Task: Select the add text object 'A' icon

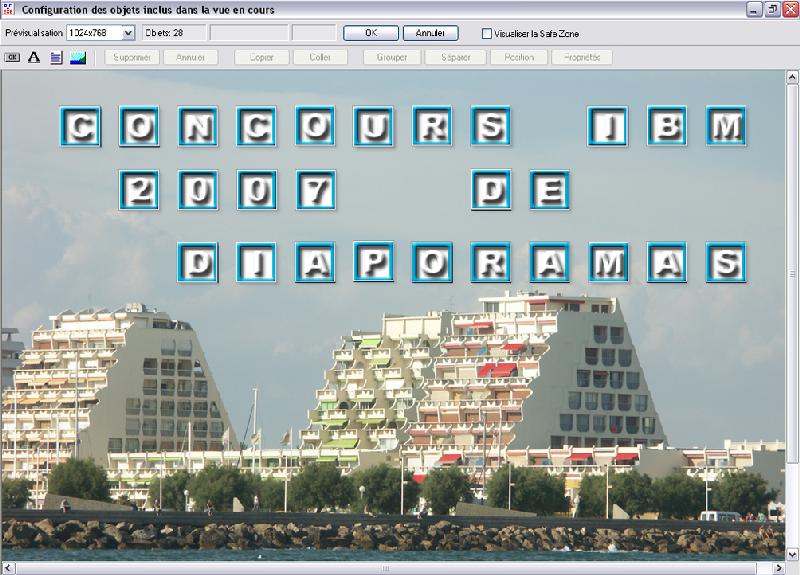Action: click(34, 57)
